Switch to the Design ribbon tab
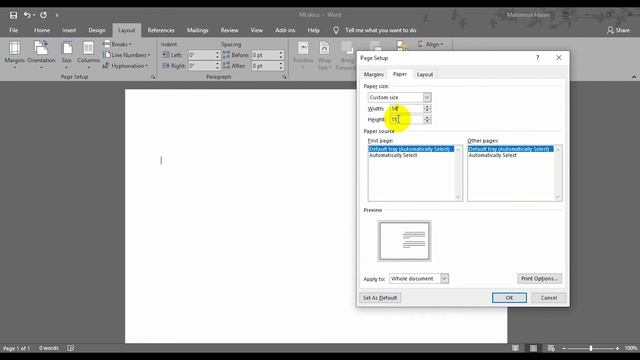Screen dimensions: 640x360 [97, 30]
